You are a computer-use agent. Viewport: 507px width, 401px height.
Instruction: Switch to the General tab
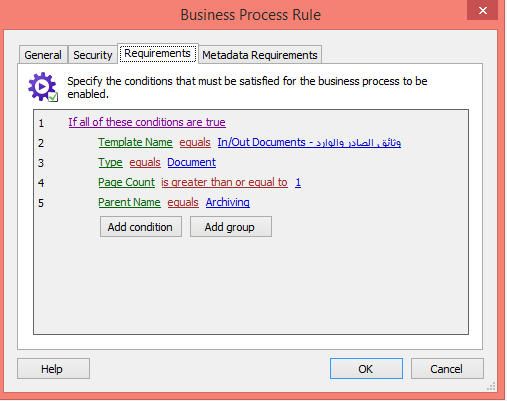[x=43, y=55]
